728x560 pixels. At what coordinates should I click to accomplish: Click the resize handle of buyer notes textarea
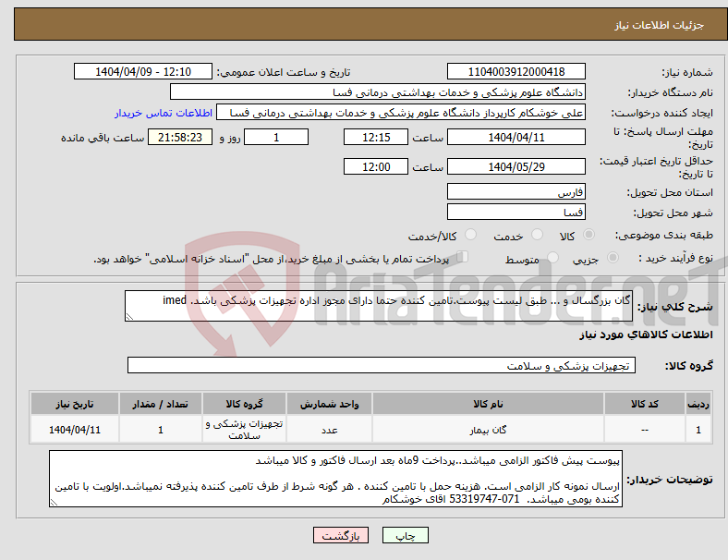point(54,503)
